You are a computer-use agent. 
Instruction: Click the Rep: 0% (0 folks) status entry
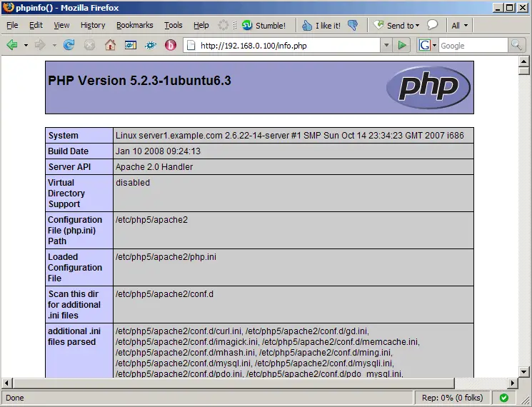coord(452,398)
